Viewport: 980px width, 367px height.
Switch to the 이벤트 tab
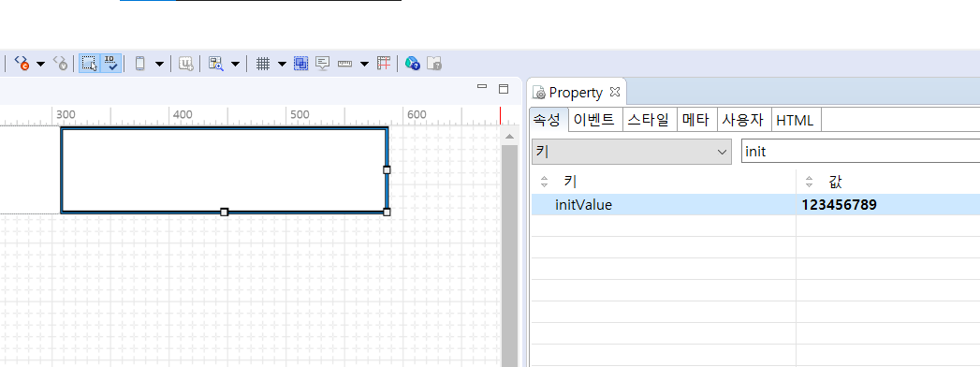pyautogui.click(x=595, y=120)
